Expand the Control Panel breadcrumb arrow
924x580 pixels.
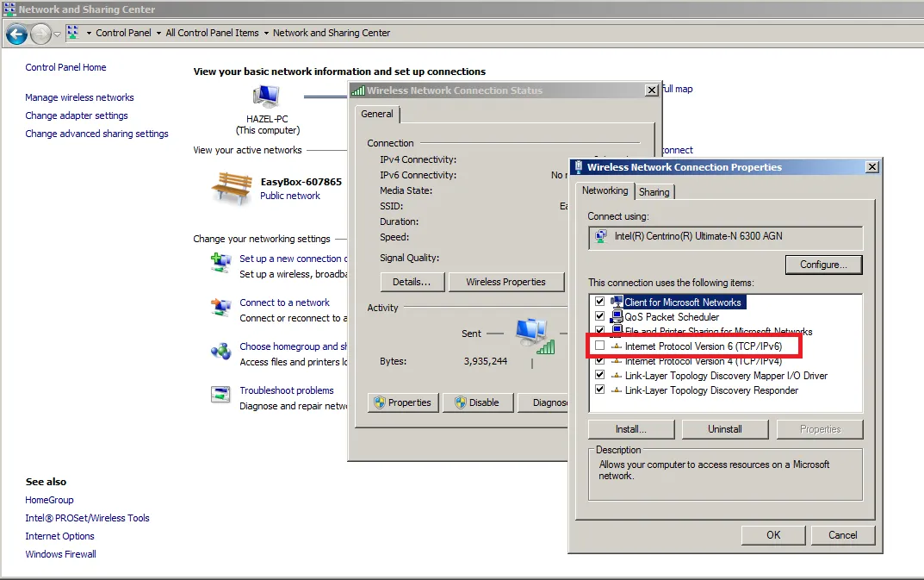point(89,33)
